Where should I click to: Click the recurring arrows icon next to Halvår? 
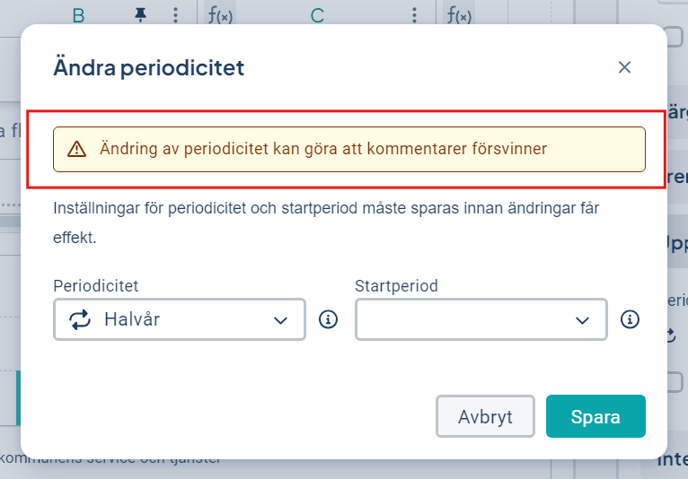coord(79,320)
